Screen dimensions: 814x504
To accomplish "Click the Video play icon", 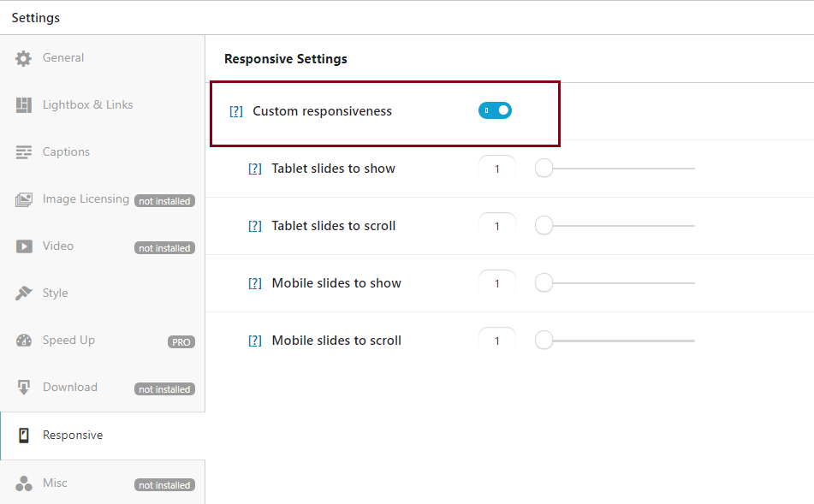I will click(24, 246).
